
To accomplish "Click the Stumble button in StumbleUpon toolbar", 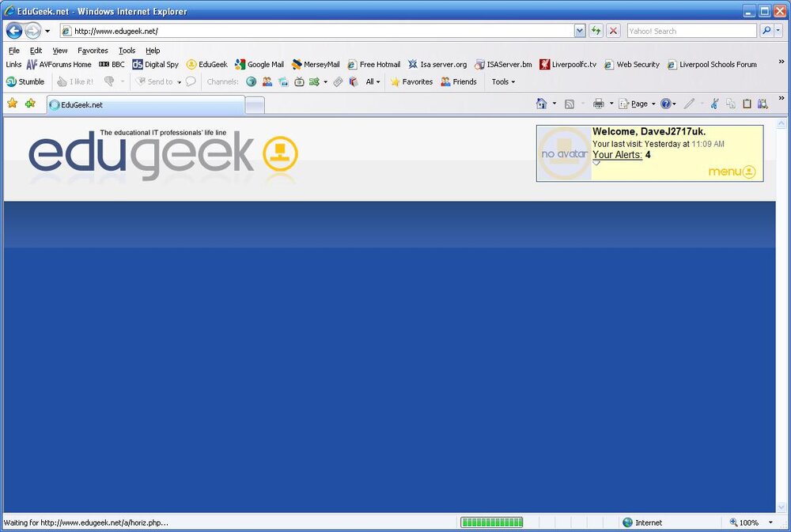I will coord(25,81).
